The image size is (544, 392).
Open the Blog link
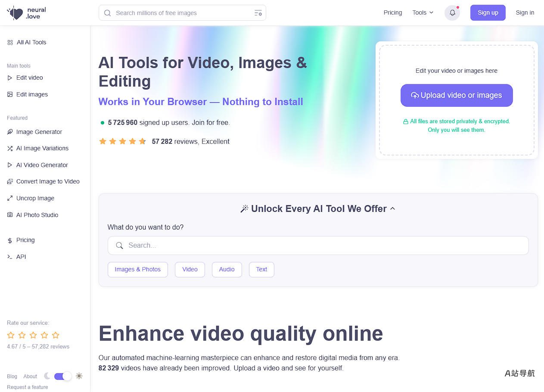[12, 376]
